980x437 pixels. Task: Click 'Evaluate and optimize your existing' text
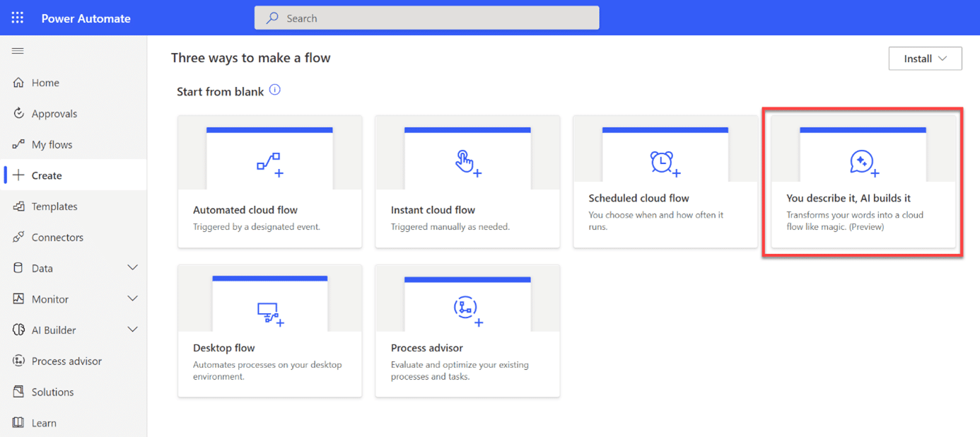(x=460, y=365)
